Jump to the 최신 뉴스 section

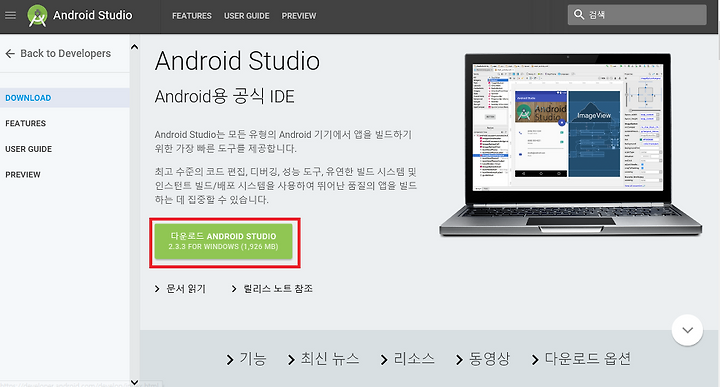pos(330,359)
